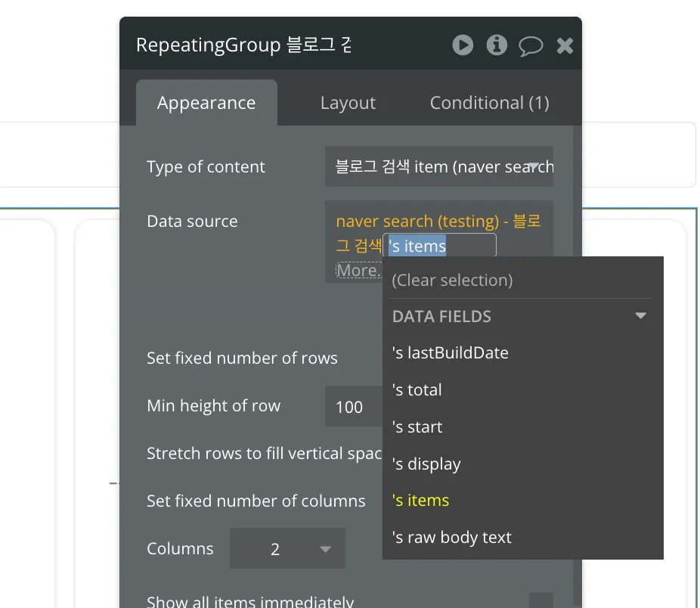
Task: Open the info icon for element reference
Action: (x=497, y=45)
